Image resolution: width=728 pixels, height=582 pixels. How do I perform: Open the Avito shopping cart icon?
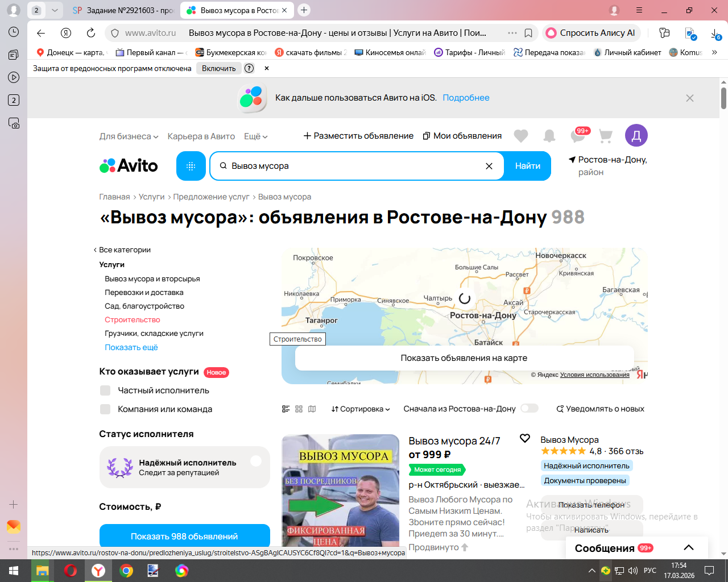pos(606,136)
